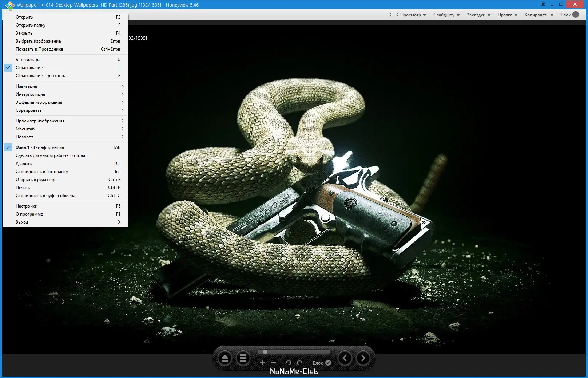The image size is (588, 378).
Task: Expand the Поворот submenu
Action: (x=65, y=137)
